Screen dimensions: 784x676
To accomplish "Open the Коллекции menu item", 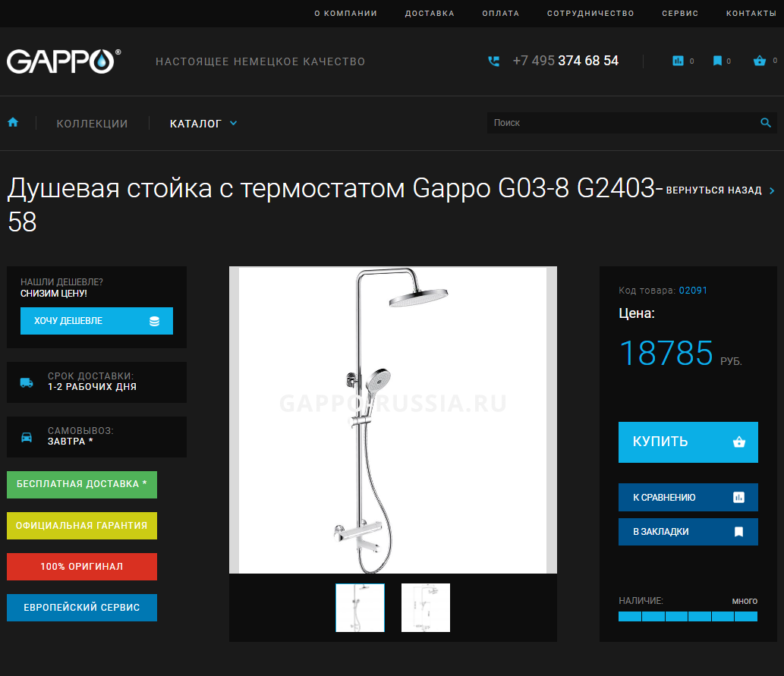I will [92, 124].
